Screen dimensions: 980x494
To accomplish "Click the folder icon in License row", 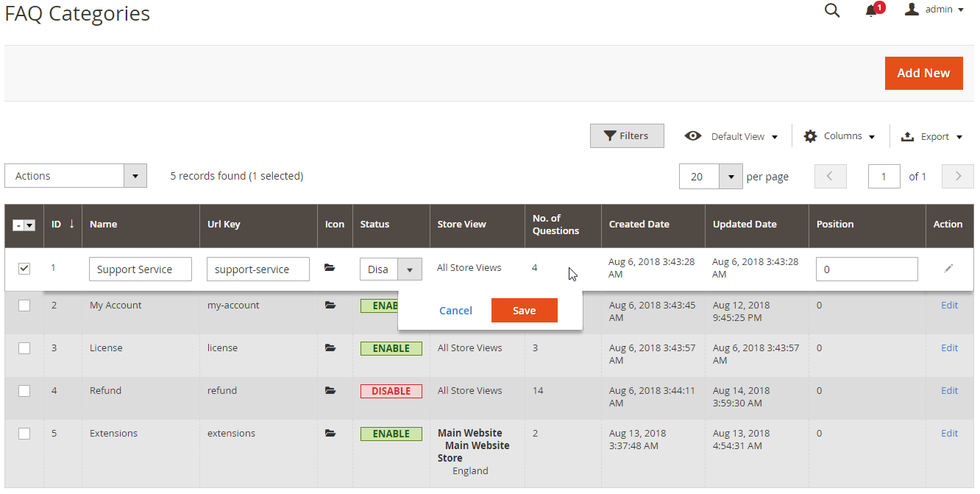I will pyautogui.click(x=330, y=347).
